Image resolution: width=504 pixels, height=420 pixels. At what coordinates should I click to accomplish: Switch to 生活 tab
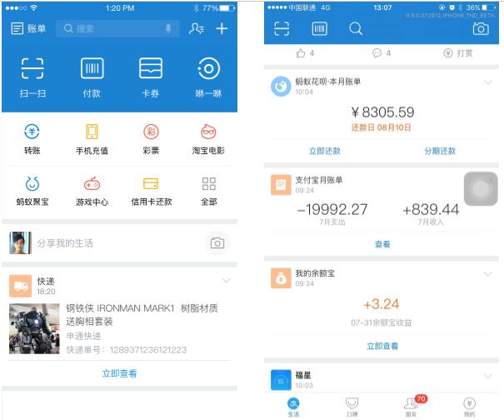[293, 407]
